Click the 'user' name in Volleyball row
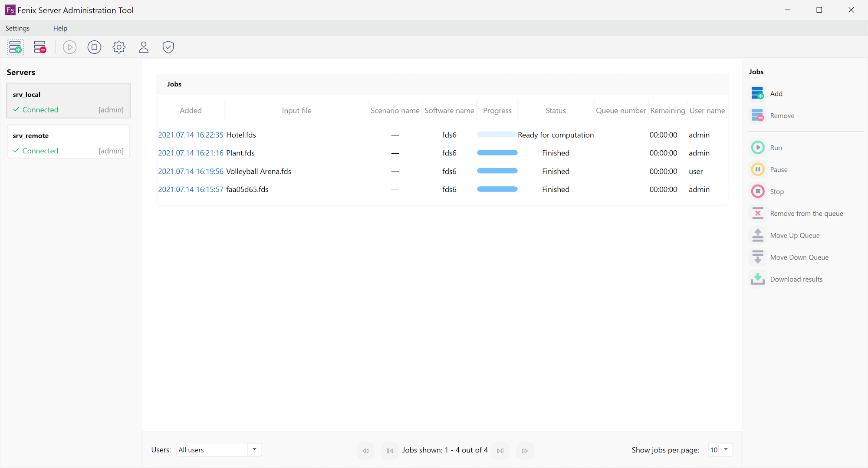868x468 pixels. pos(696,171)
